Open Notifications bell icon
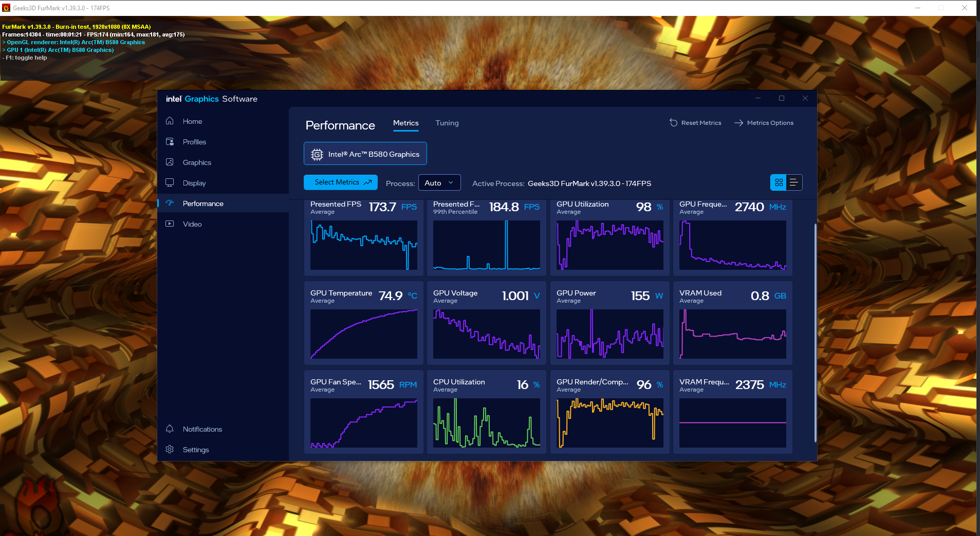 pyautogui.click(x=170, y=429)
